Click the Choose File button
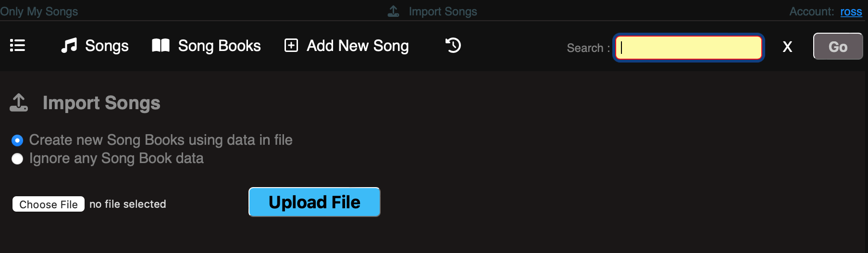Screen dimensions: 868x253 click(49, 204)
